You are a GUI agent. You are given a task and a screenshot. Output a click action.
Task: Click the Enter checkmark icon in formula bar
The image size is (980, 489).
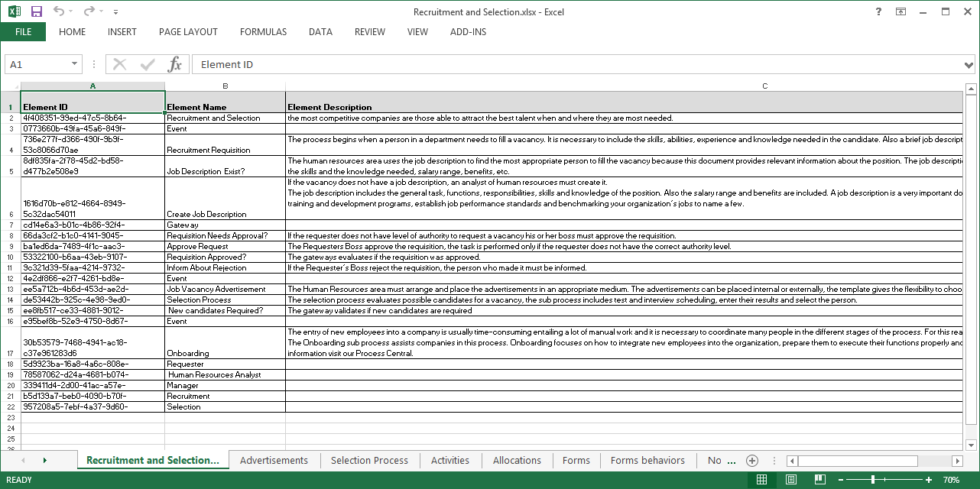148,65
